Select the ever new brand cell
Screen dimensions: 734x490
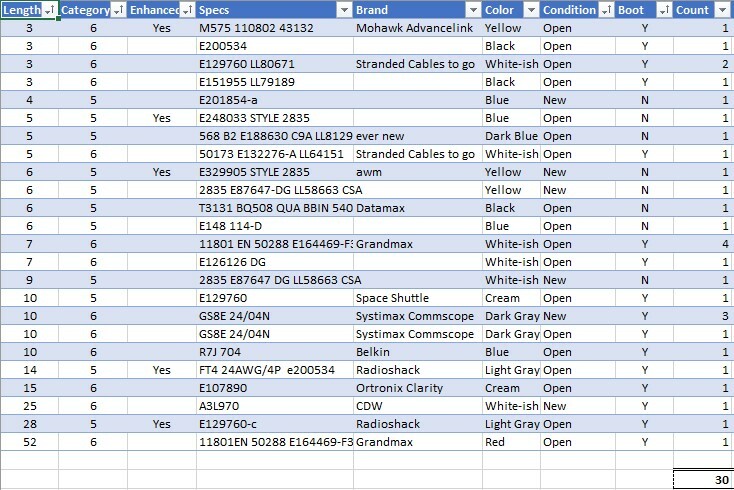point(418,136)
